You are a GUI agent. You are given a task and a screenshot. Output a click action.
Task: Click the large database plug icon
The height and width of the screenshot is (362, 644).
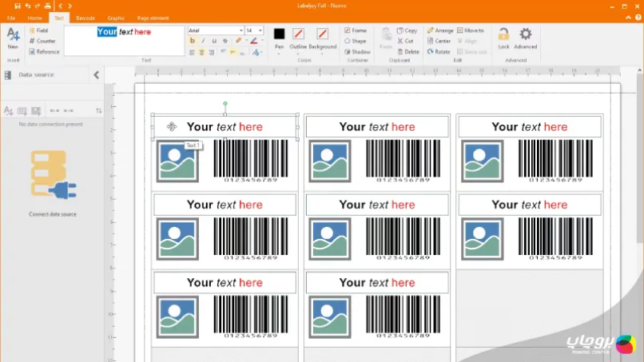tap(53, 176)
